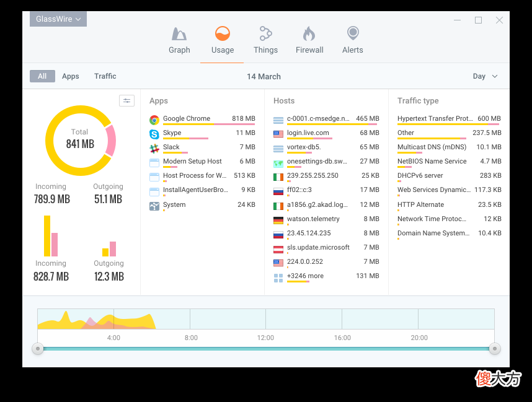
Task: Open the GlassWire main menu dropdown
Action: [58, 19]
